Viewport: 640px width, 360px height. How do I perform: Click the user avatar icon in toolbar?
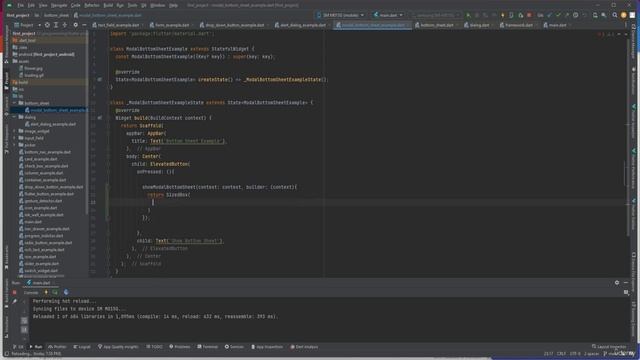click(624, 15)
